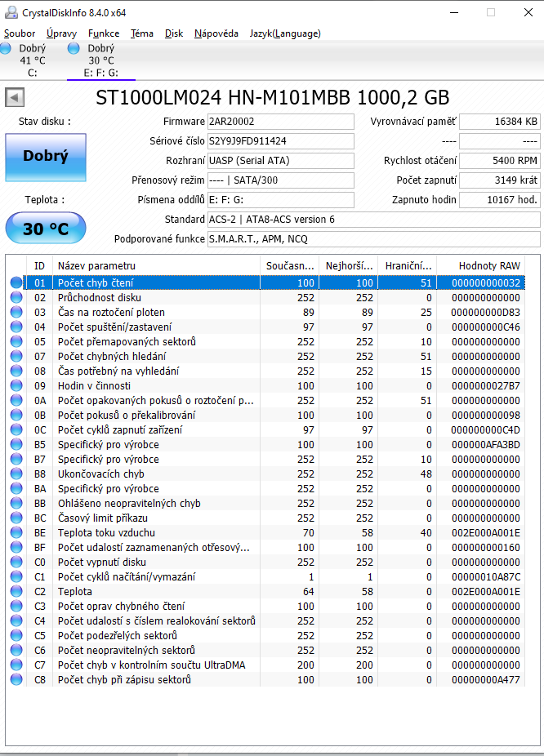Screen dimensions: 544x756
Task: Expand the Téma menu
Action: 142,33
